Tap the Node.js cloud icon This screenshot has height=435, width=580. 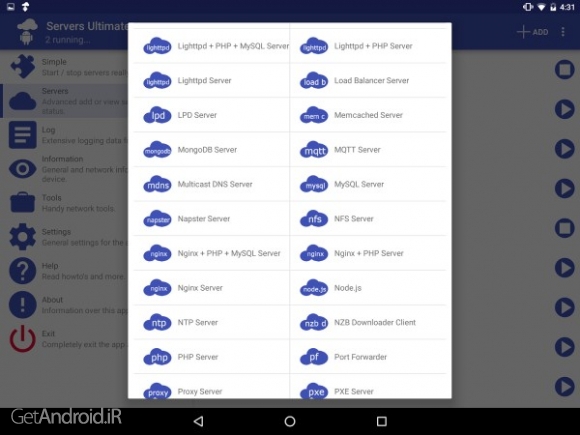(x=314, y=288)
